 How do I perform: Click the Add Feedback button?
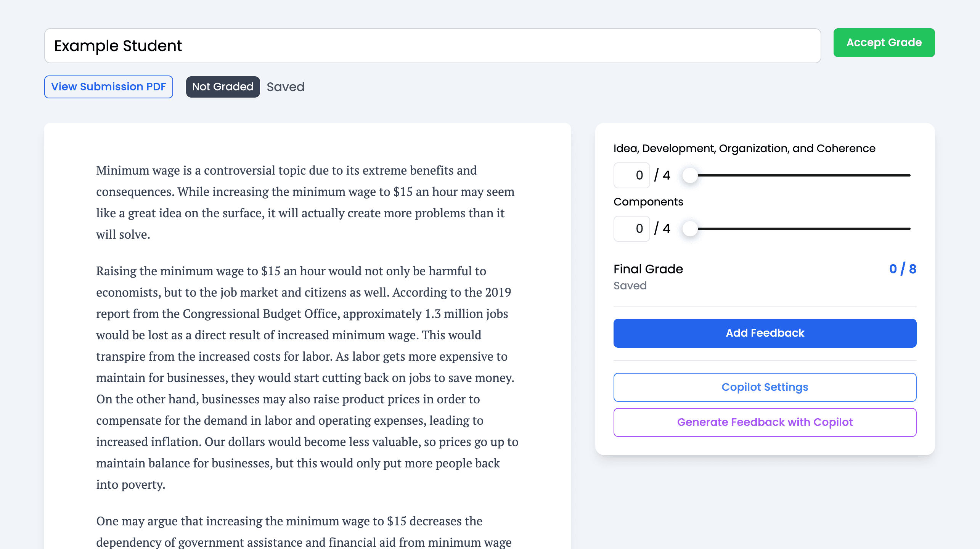[765, 333]
